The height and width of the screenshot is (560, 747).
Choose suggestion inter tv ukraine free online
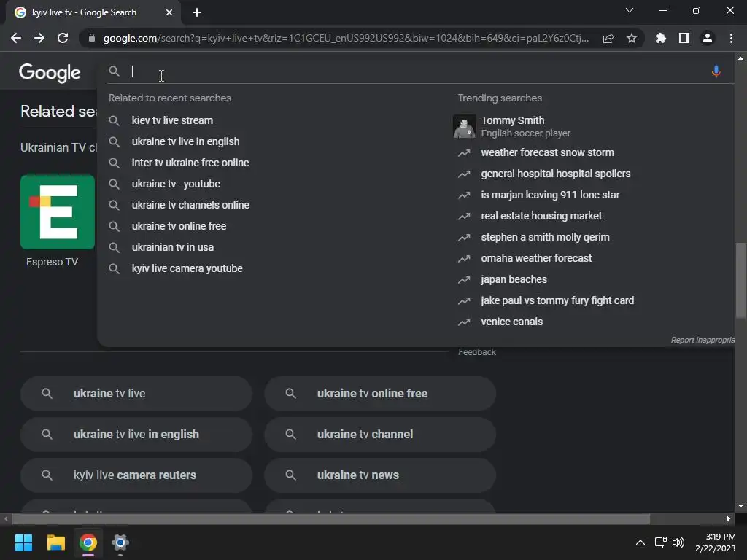point(190,163)
